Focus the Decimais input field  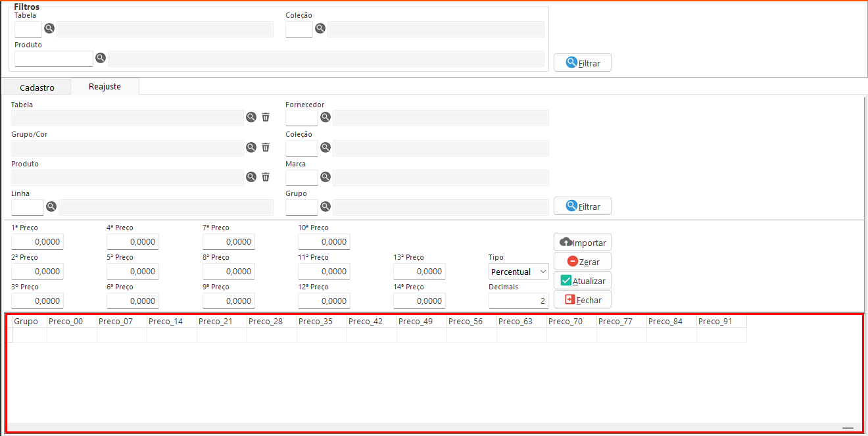tap(518, 301)
